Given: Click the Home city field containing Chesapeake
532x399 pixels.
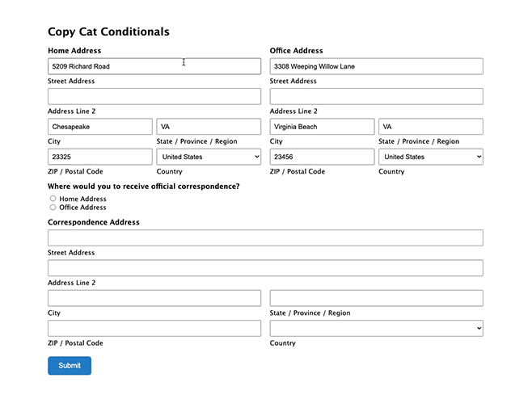Looking at the screenshot, I should (x=100, y=127).
